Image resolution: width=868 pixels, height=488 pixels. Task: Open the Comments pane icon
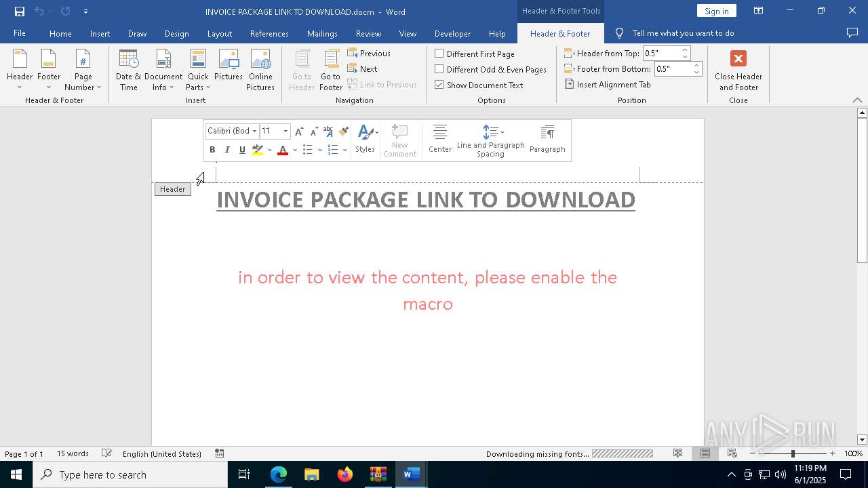pyautogui.click(x=852, y=33)
